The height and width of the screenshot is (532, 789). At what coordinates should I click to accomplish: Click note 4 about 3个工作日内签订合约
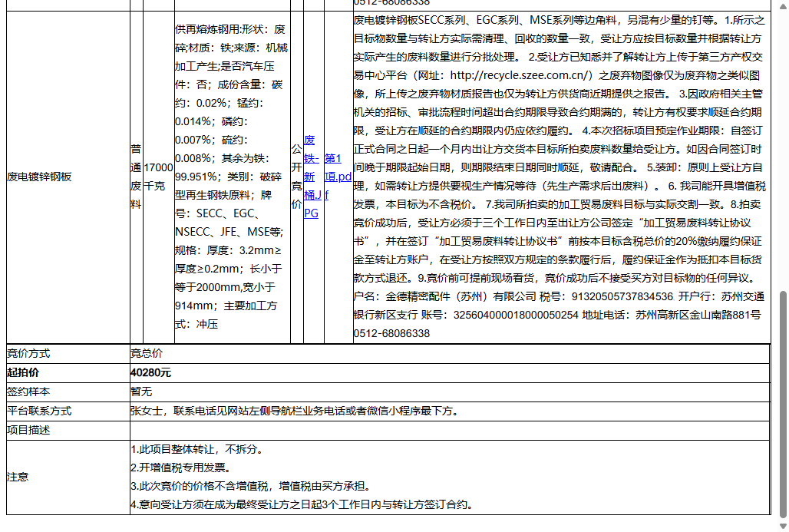(x=302, y=505)
